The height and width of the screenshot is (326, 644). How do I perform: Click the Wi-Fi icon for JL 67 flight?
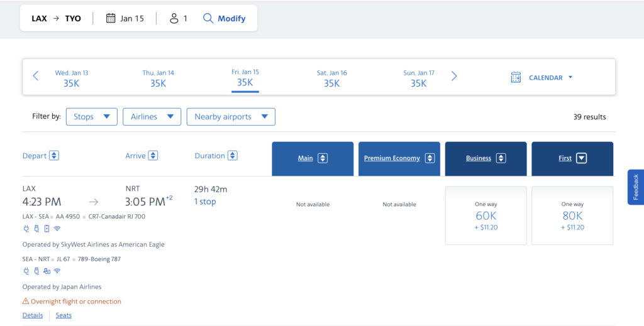[57, 271]
